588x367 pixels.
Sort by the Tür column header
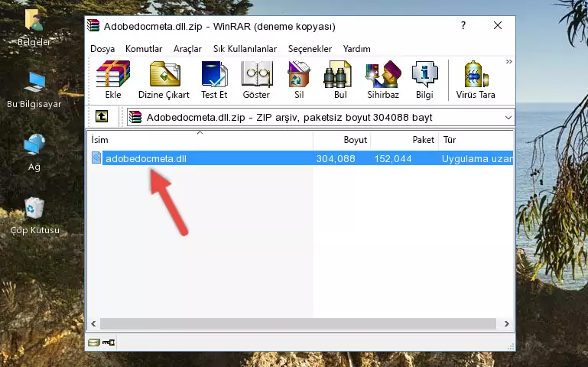476,140
